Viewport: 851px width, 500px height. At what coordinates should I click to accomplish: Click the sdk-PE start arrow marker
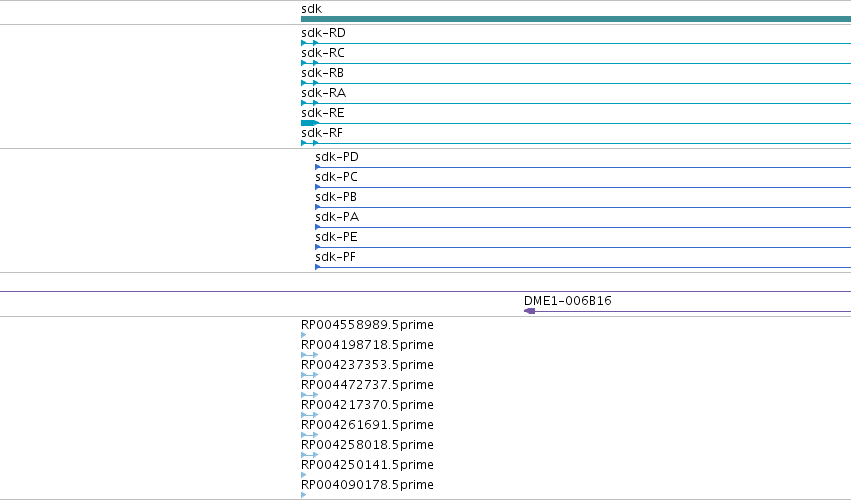click(317, 247)
